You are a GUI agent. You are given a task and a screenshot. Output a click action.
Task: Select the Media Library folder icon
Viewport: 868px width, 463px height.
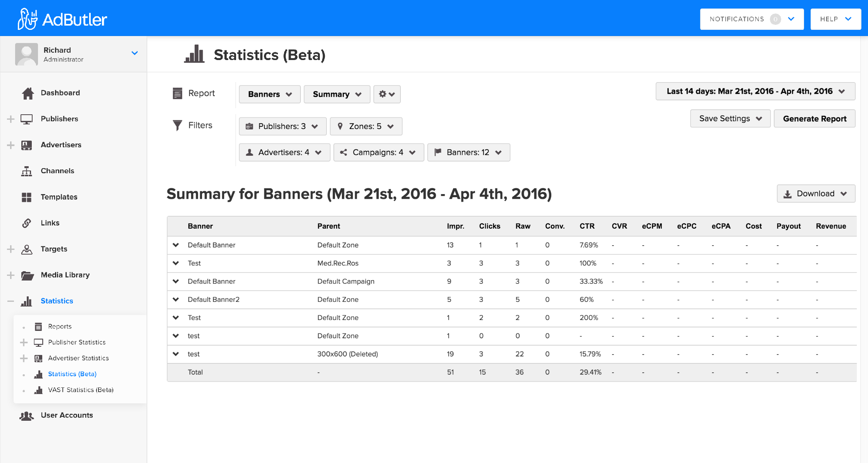(27, 275)
